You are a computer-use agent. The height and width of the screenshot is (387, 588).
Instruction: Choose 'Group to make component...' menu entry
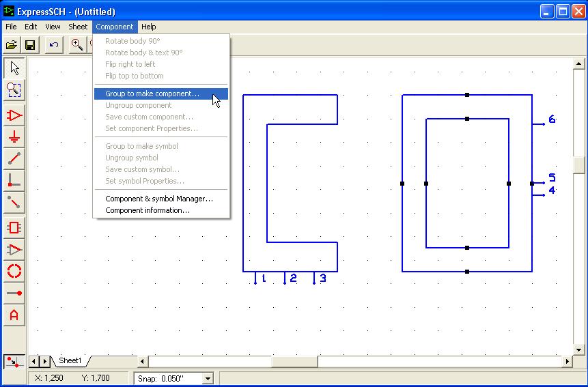pos(152,94)
